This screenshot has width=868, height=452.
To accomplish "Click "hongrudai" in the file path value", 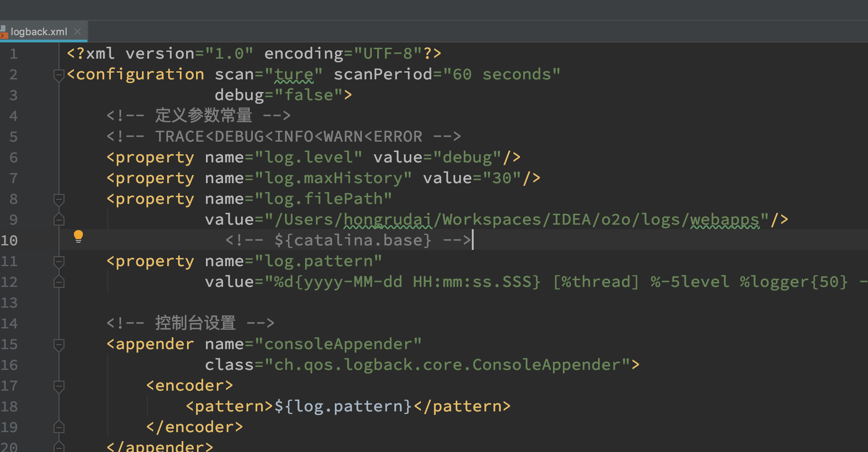I will point(388,220).
